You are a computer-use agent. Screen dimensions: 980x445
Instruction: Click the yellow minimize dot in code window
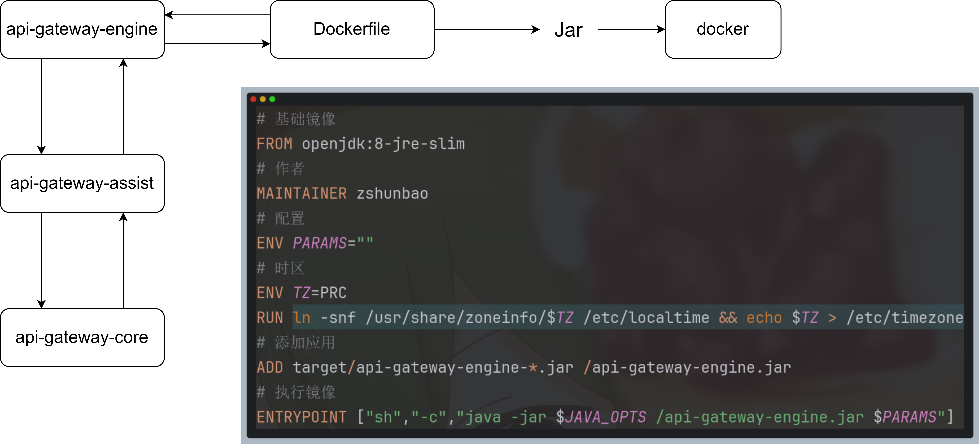[x=263, y=99]
